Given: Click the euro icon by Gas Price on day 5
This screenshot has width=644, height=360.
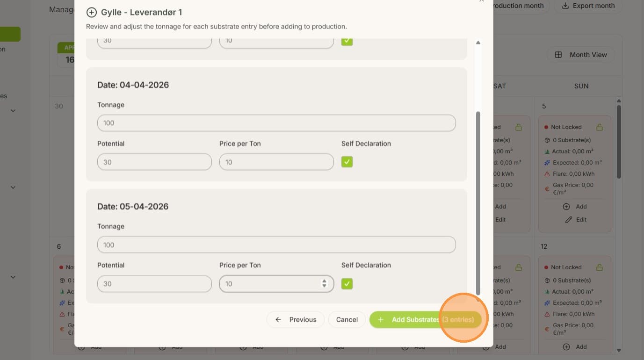Looking at the screenshot, I should [x=547, y=189].
